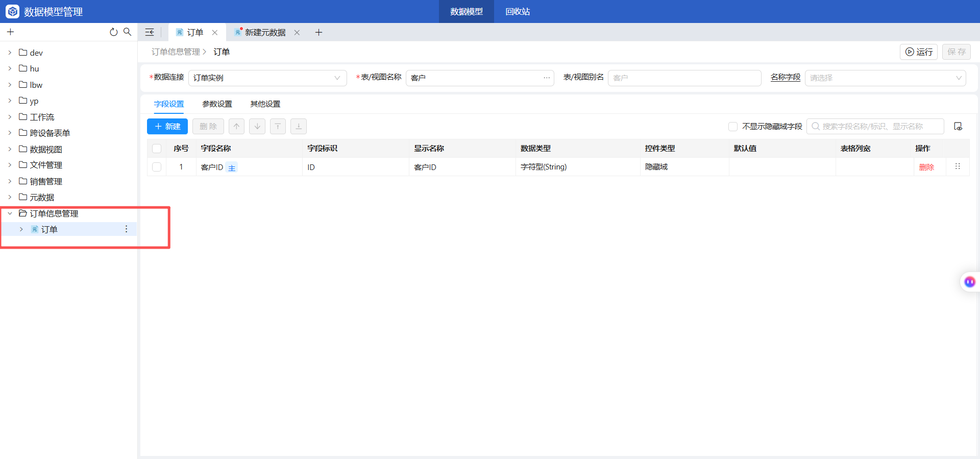
Task: Toggle 不显示隐藏域字段 checkbox
Action: point(733,127)
